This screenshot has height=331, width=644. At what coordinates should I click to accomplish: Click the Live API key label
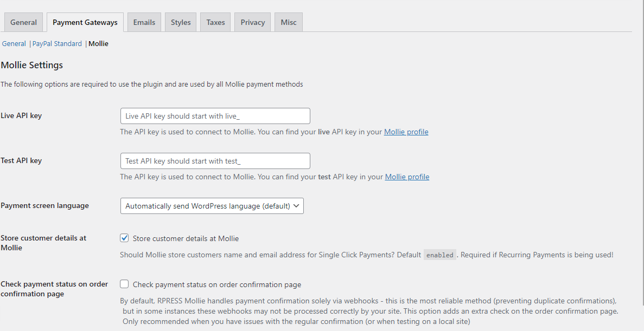tap(21, 116)
